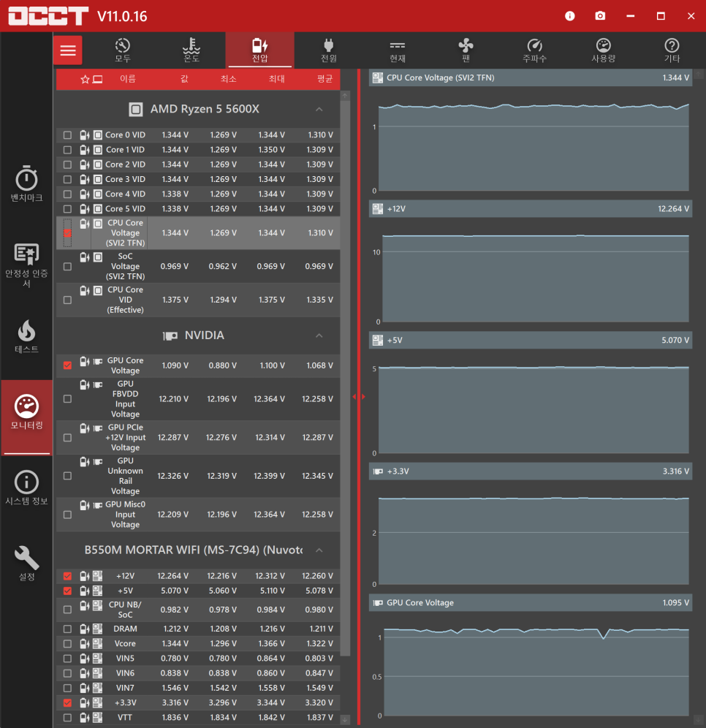
Task: Uncheck the +3.3V checkbox
Action: [x=67, y=702]
